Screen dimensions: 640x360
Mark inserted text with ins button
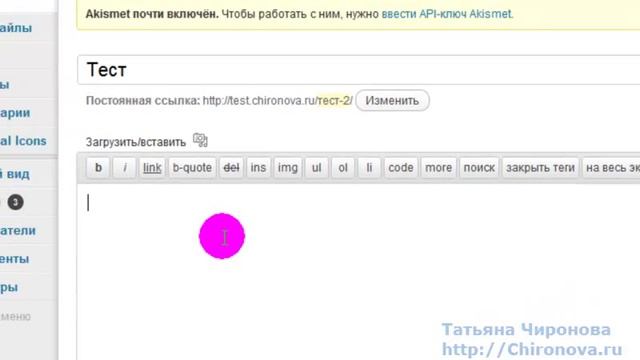point(258,168)
